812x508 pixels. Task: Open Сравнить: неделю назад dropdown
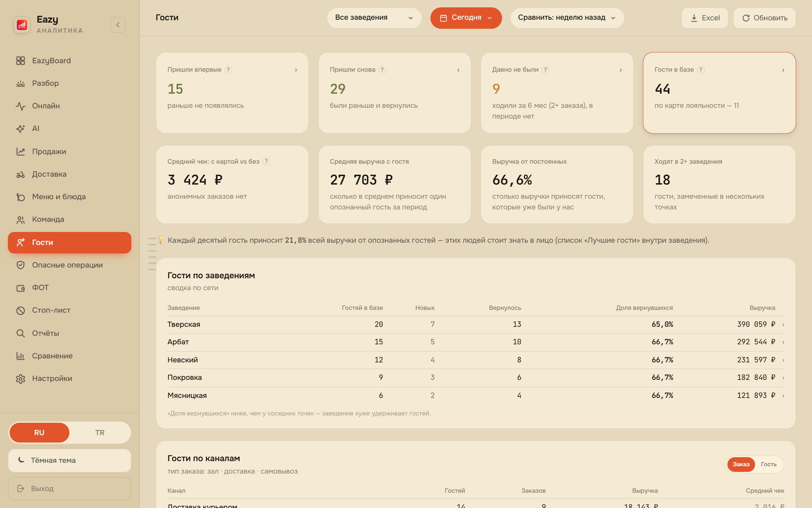pyautogui.click(x=567, y=18)
